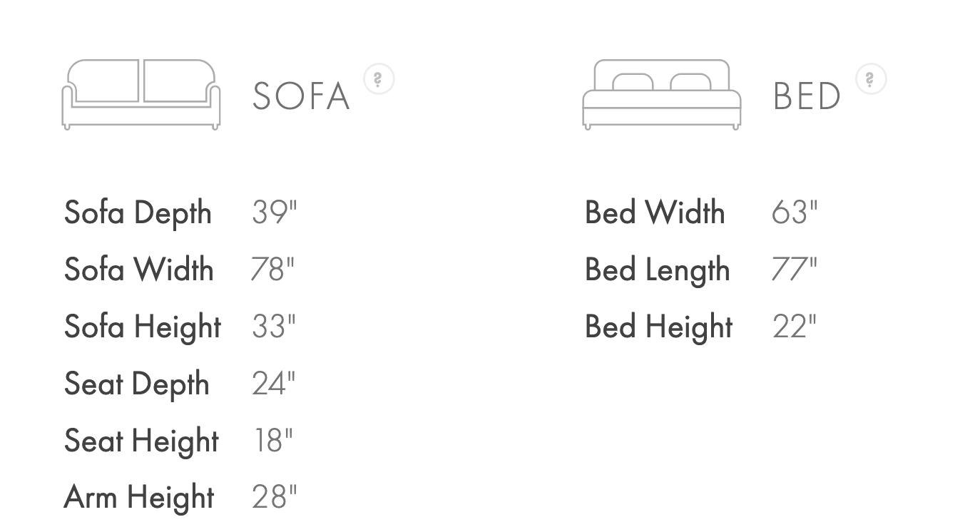This screenshot has height=522, width=980.
Task: Click the Arm Height label
Action: tap(139, 498)
